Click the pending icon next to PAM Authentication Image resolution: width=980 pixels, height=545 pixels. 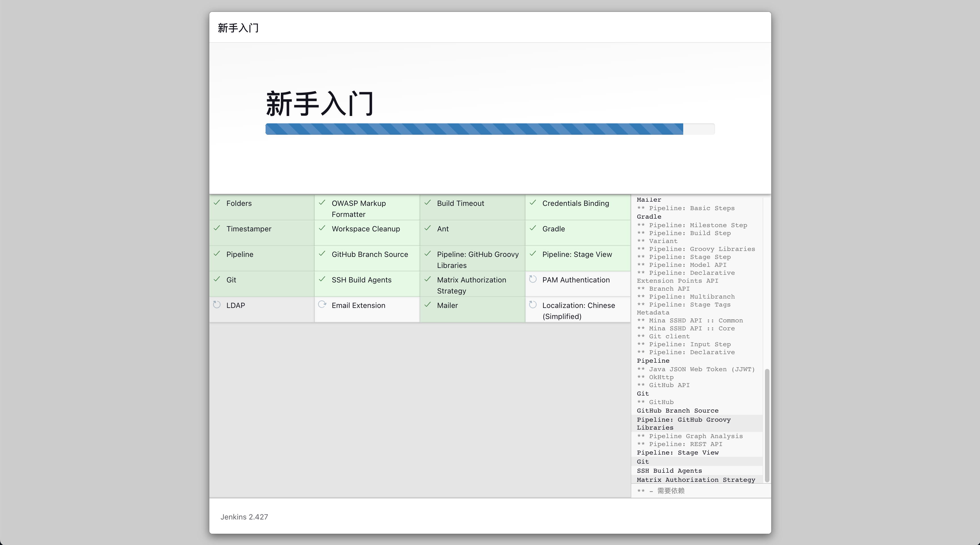click(533, 279)
